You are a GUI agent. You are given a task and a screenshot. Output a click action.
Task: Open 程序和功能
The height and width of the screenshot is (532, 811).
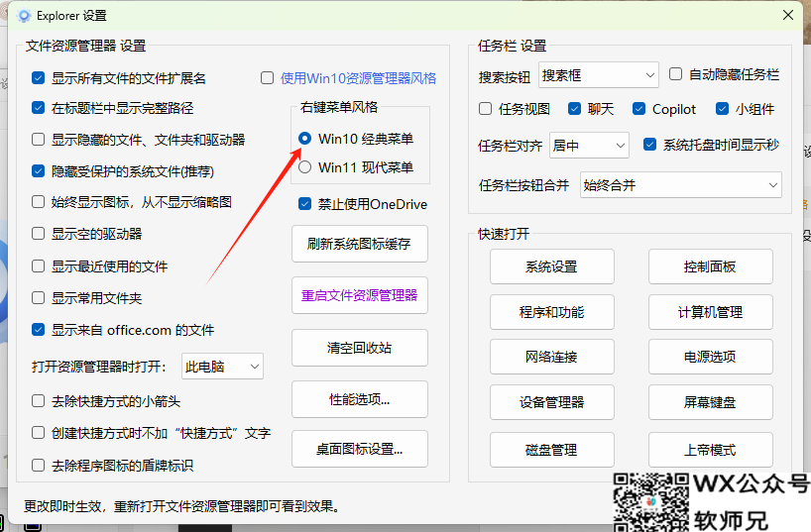click(552, 312)
